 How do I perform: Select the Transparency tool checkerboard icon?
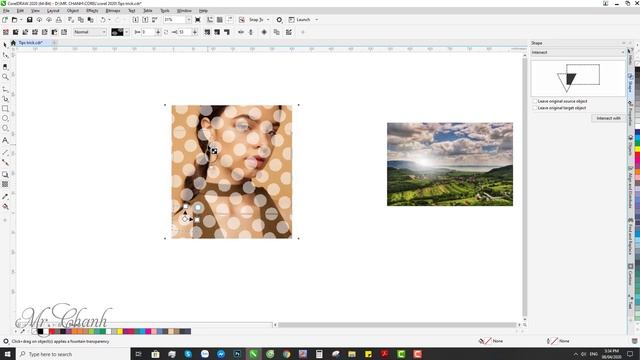point(5,184)
